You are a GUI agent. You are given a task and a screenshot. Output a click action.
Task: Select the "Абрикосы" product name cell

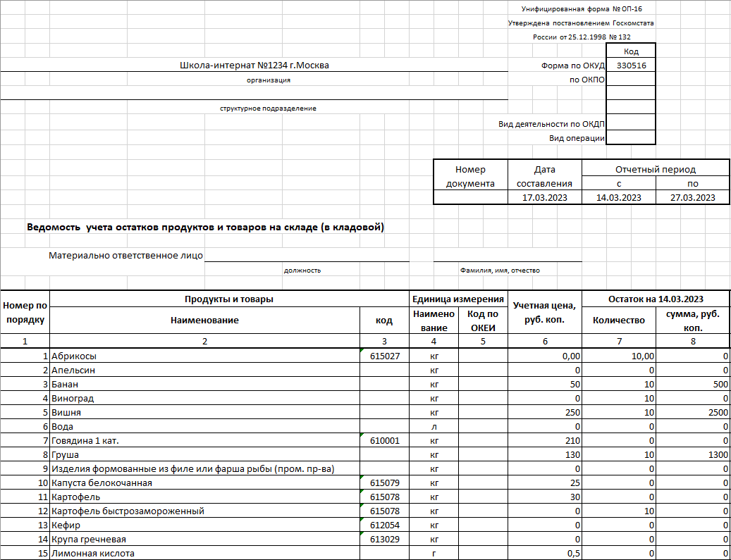click(205, 356)
